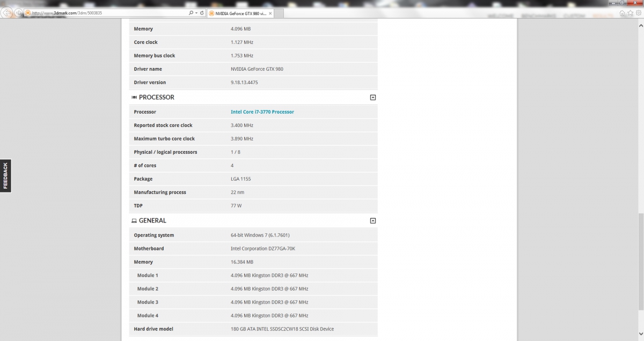Click the PROCESSOR section heading
This screenshot has width=644, height=341.
(156, 98)
